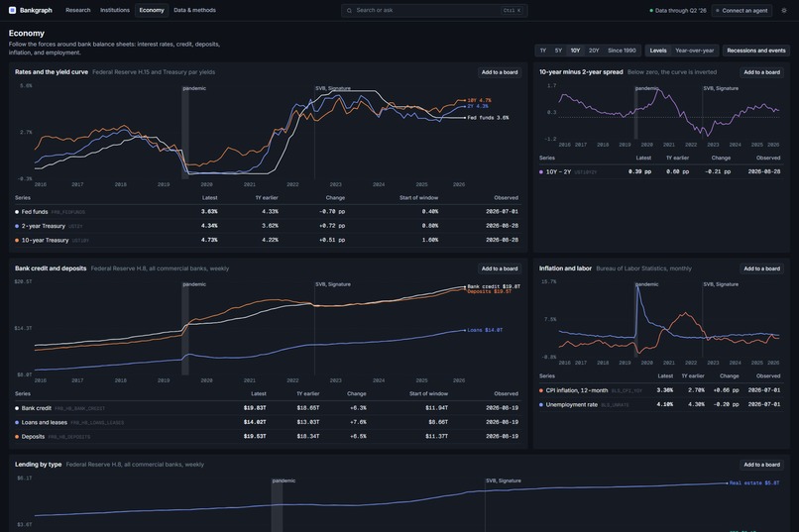799x532 pixels.
Task: Click the Unemployment rate series dot
Action: click(541, 405)
